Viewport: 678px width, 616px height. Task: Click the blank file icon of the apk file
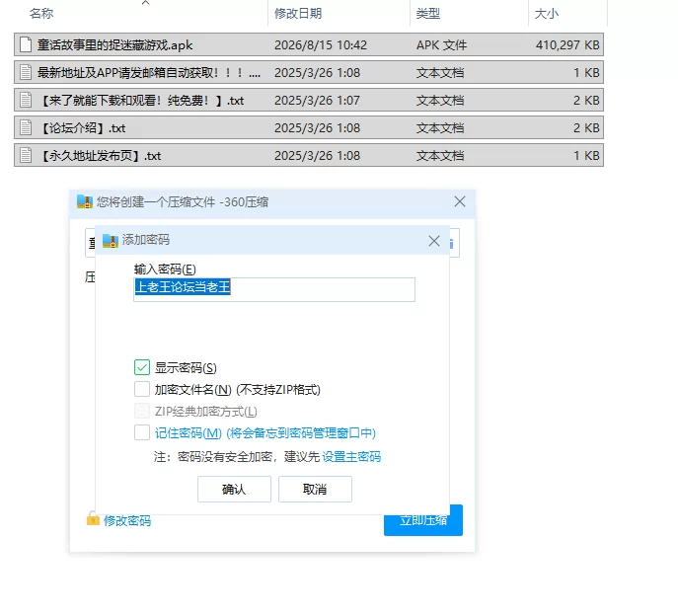[x=26, y=44]
